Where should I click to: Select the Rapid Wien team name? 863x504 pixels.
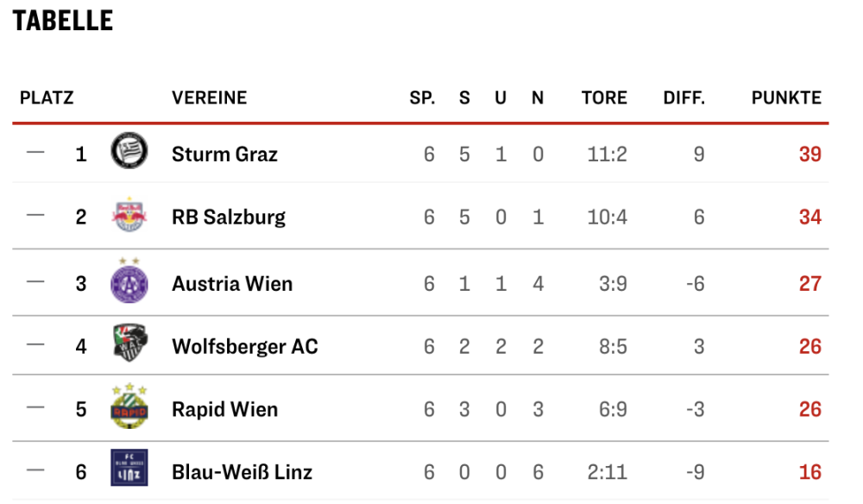point(224,409)
